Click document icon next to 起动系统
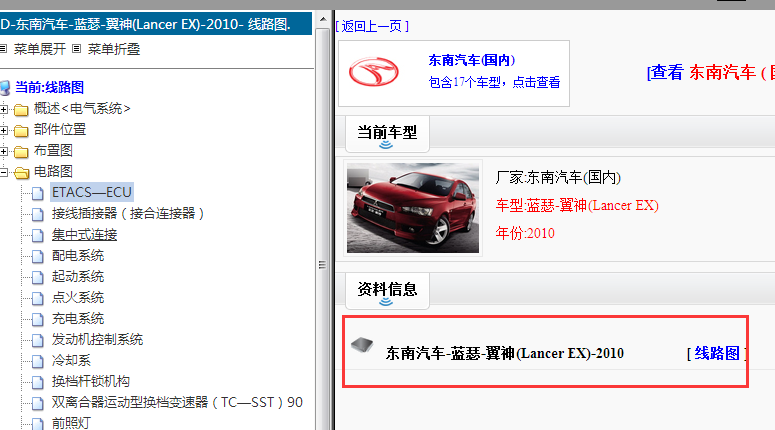Screen dimensions: 775x430 (x=38, y=277)
